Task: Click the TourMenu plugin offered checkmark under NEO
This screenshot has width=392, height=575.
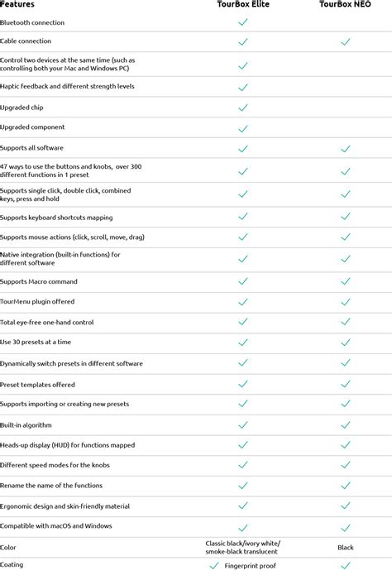Action: pyautogui.click(x=346, y=302)
